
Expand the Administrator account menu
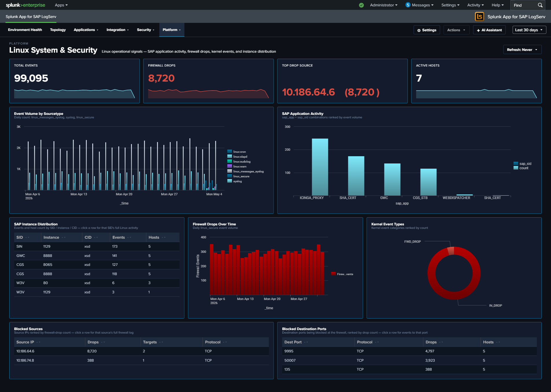384,5
